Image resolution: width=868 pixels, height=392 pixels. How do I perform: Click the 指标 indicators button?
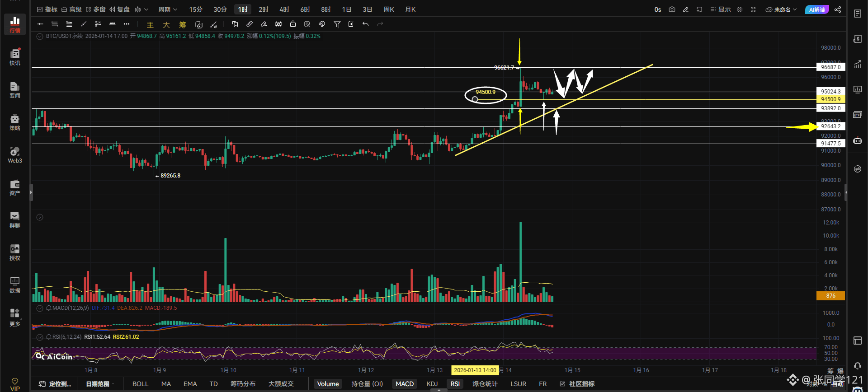click(x=47, y=9)
